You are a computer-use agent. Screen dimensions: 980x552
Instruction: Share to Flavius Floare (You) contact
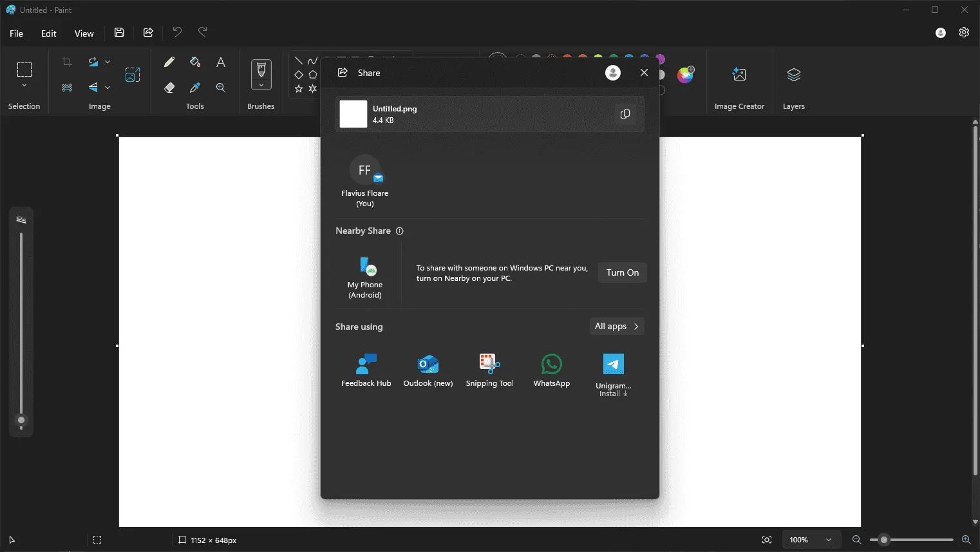365,181
